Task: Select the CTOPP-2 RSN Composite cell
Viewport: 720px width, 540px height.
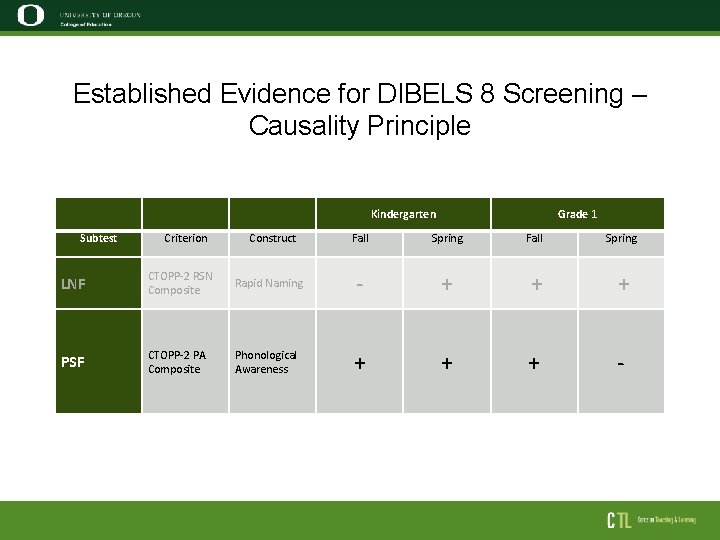Action: [186, 283]
